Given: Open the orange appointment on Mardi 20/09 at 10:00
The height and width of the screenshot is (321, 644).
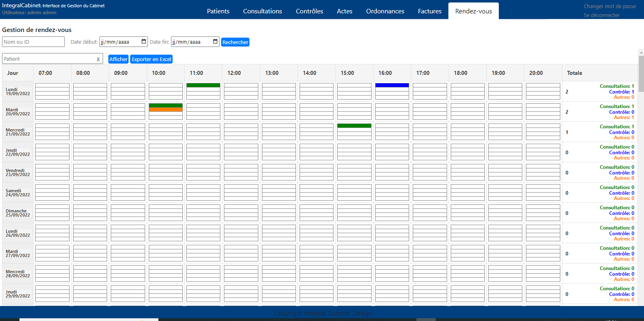Looking at the screenshot, I should point(166,109).
